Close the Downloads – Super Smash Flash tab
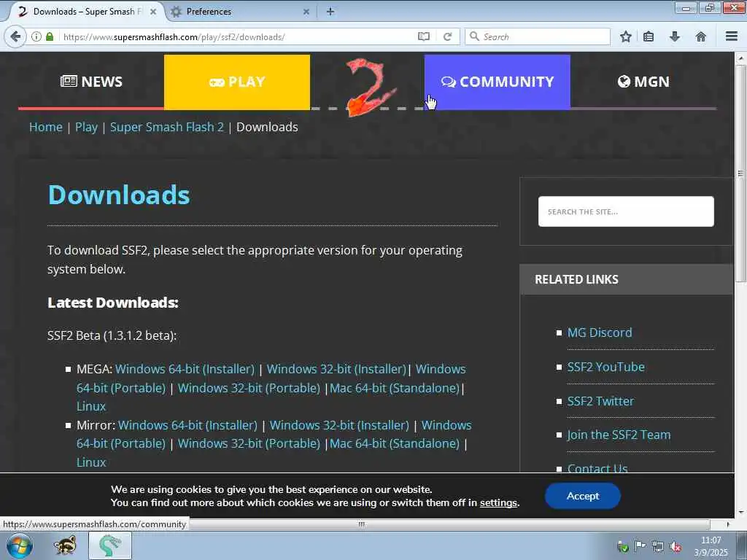 click(x=153, y=12)
